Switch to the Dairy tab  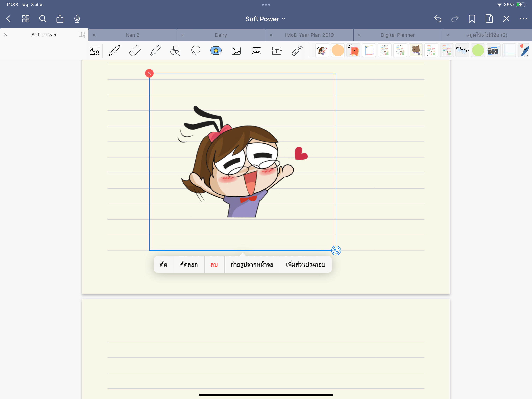coord(221,35)
